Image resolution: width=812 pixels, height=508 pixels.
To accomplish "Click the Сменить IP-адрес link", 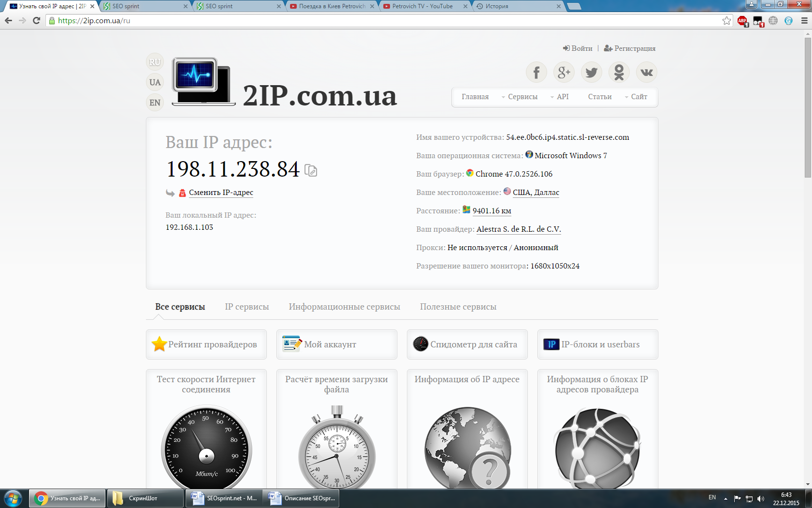I will click(221, 193).
